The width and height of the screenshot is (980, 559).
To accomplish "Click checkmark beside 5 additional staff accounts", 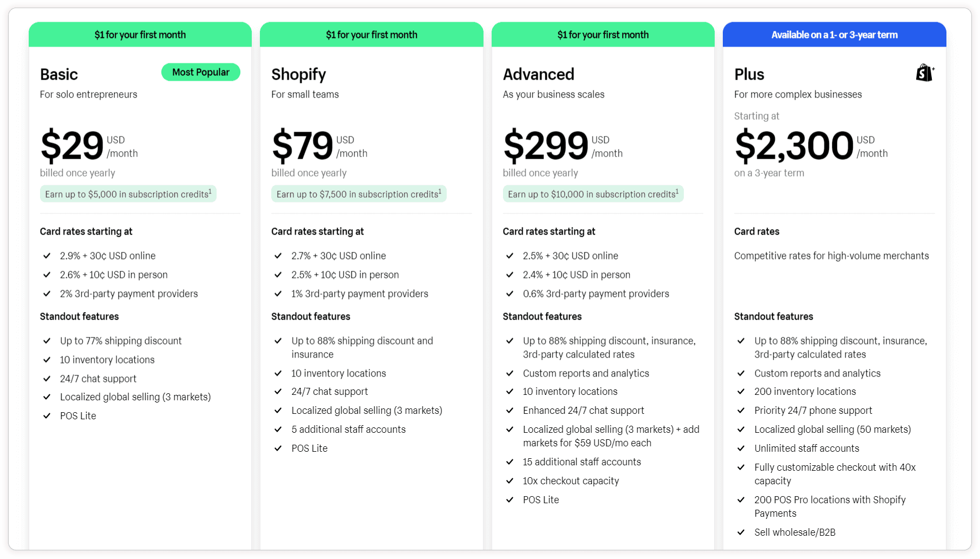I will coord(278,430).
